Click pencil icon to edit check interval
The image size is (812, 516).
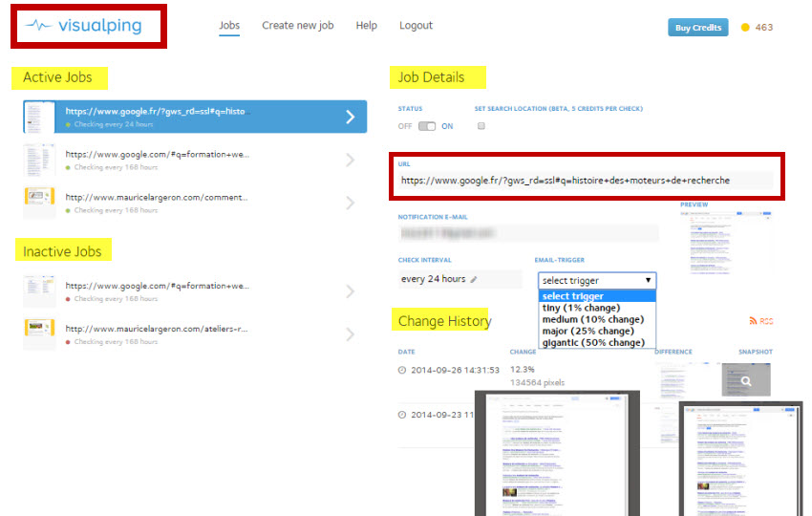click(x=474, y=279)
